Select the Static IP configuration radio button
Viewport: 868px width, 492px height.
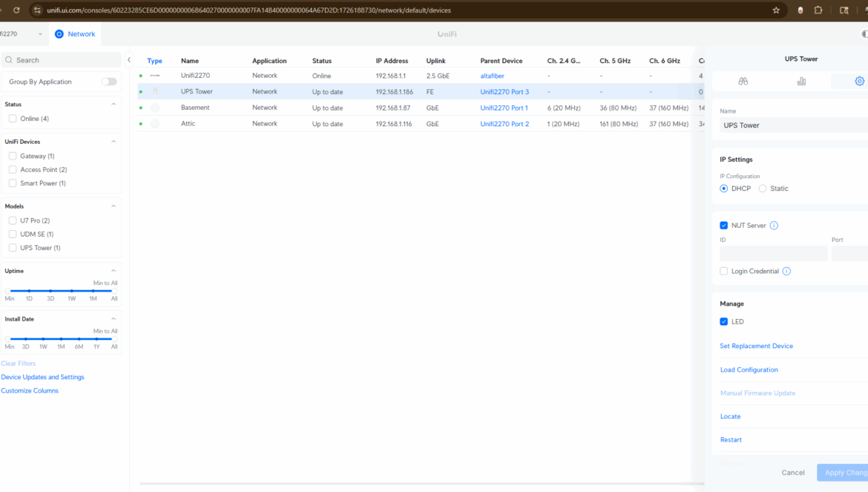(763, 188)
